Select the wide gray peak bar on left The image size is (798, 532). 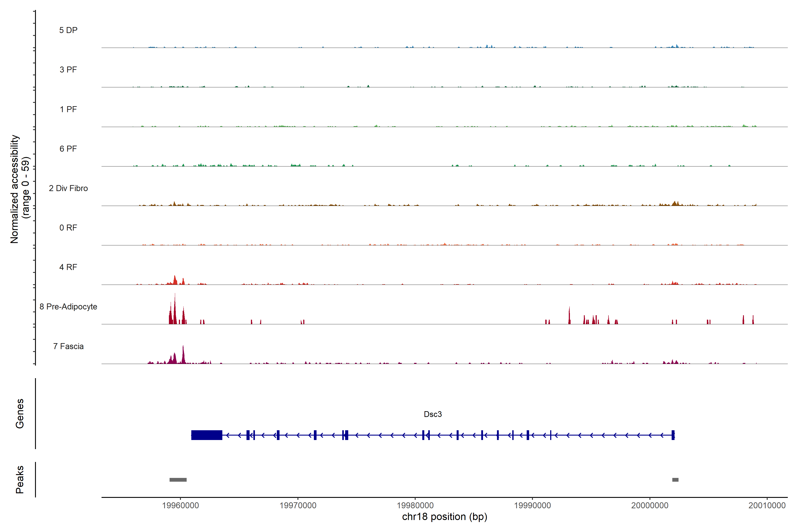(x=178, y=480)
